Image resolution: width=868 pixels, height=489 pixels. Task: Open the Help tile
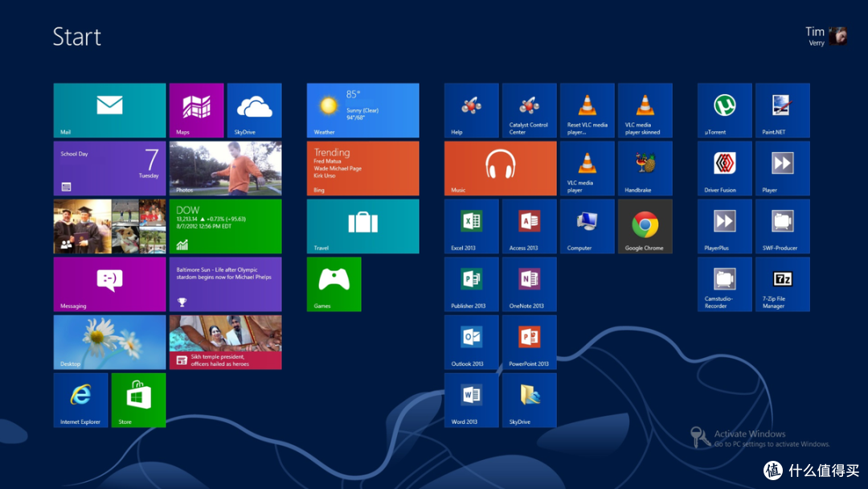(x=471, y=110)
